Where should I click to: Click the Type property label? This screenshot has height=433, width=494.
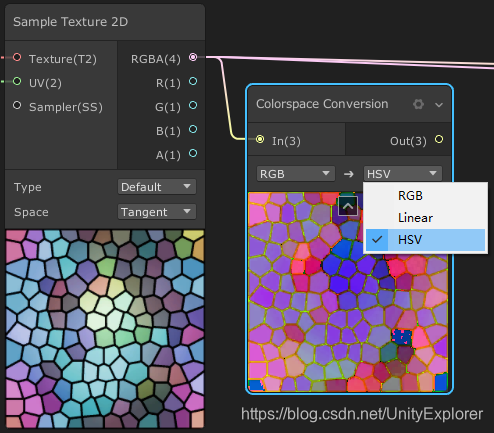28,187
